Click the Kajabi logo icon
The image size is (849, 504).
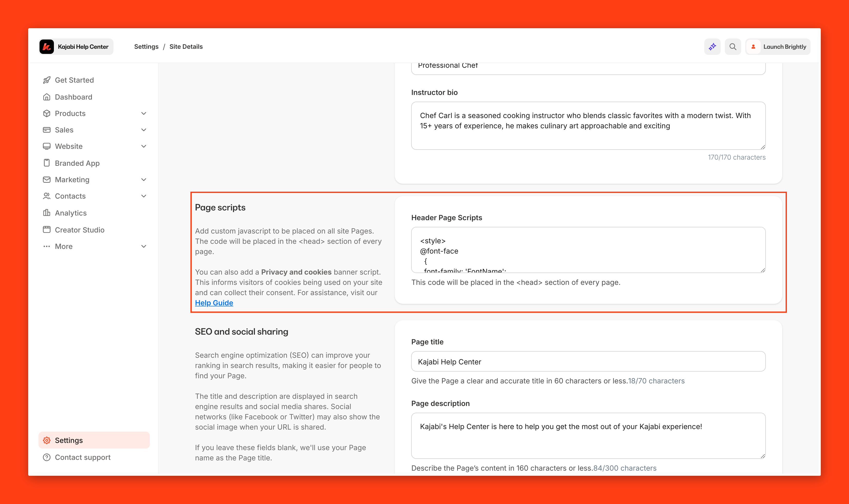pyautogui.click(x=47, y=46)
